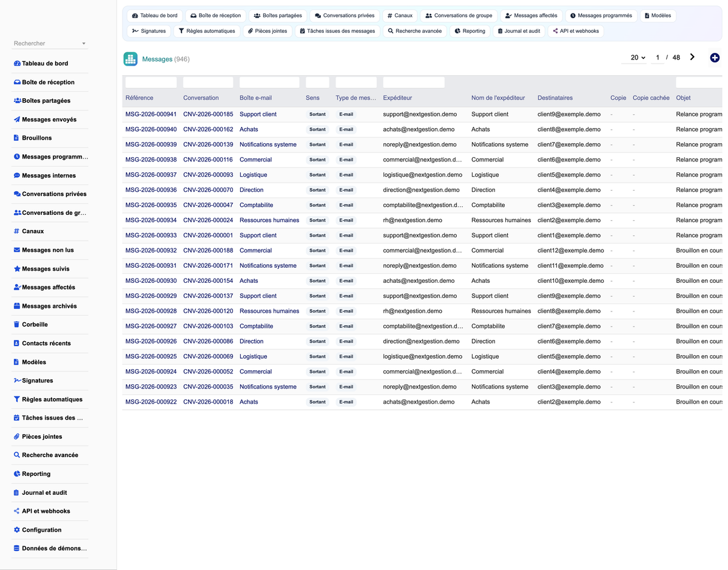728x570 pixels.
Task: Click client12@exemple.demo recipient cell
Action: pyautogui.click(x=571, y=251)
